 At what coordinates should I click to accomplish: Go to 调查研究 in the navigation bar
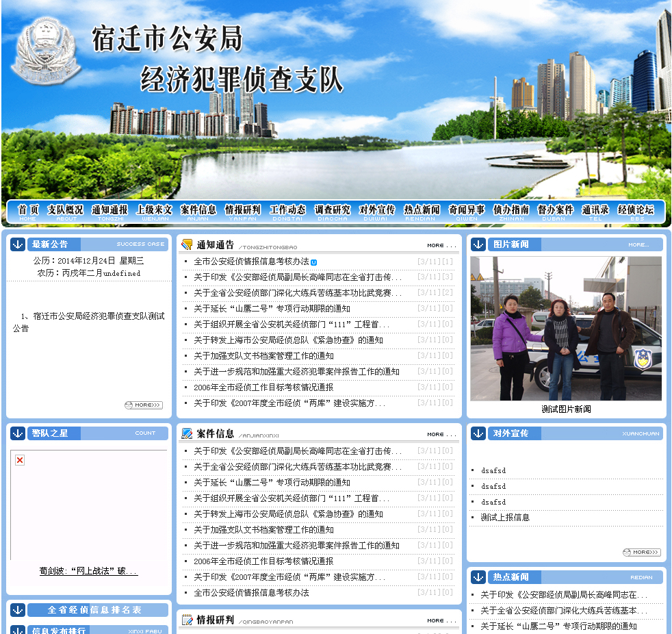coord(332,213)
